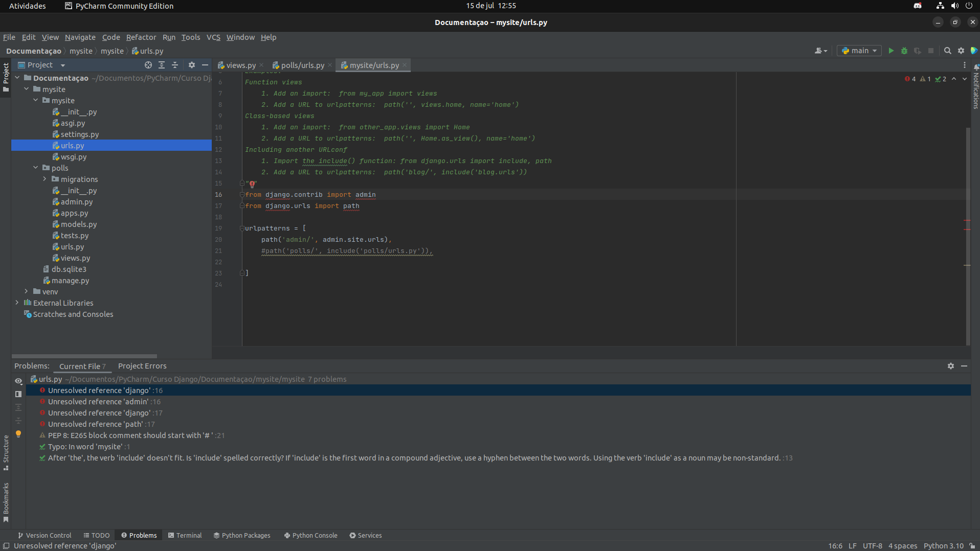The image size is (980, 551).
Task: Open the system power menu icon
Action: [x=969, y=6]
